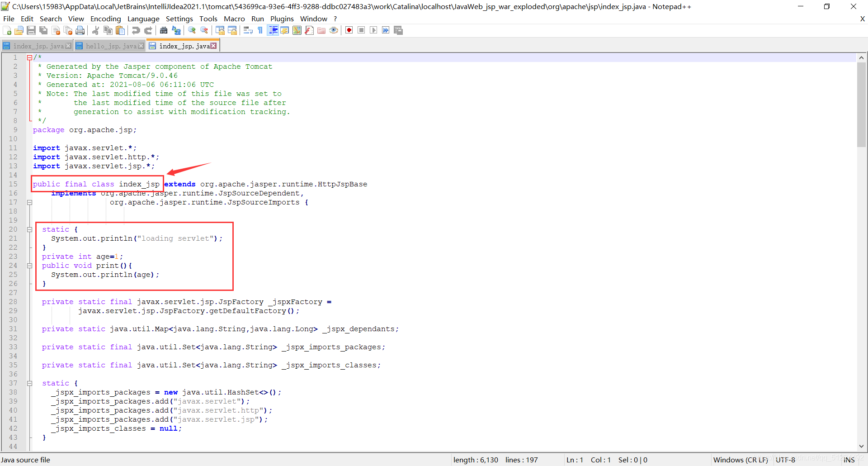Image resolution: width=868 pixels, height=466 pixels.
Task: Click the stop macro recording icon
Action: [361, 30]
